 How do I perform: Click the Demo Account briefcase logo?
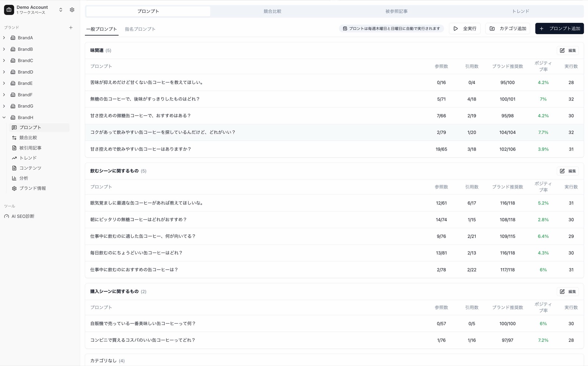tap(9, 10)
